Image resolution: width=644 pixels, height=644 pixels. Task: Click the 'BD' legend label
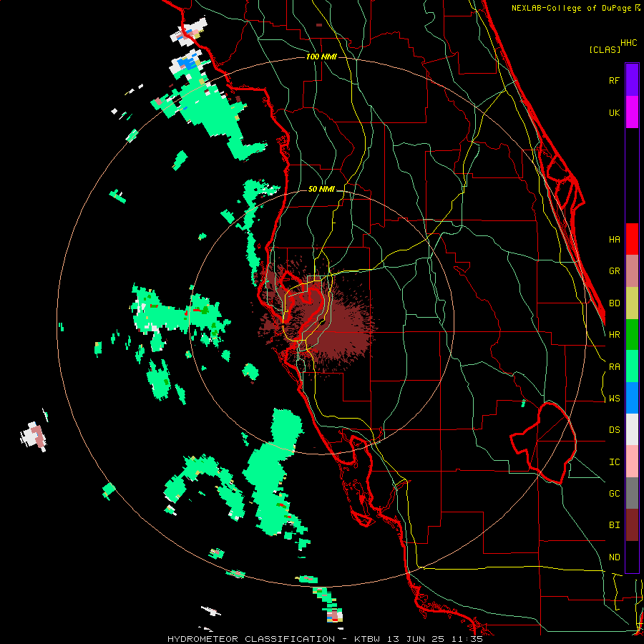click(x=614, y=303)
